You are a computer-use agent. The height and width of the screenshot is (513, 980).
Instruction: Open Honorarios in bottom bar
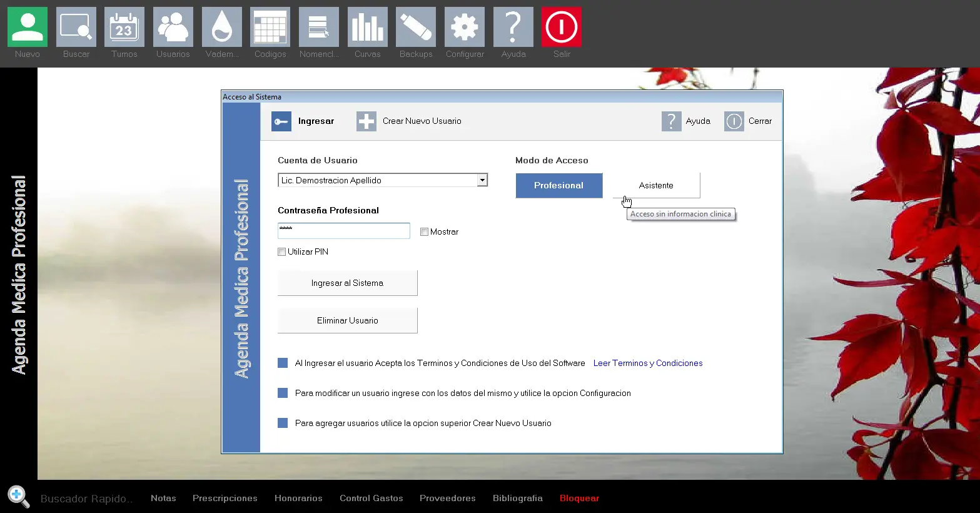(298, 499)
